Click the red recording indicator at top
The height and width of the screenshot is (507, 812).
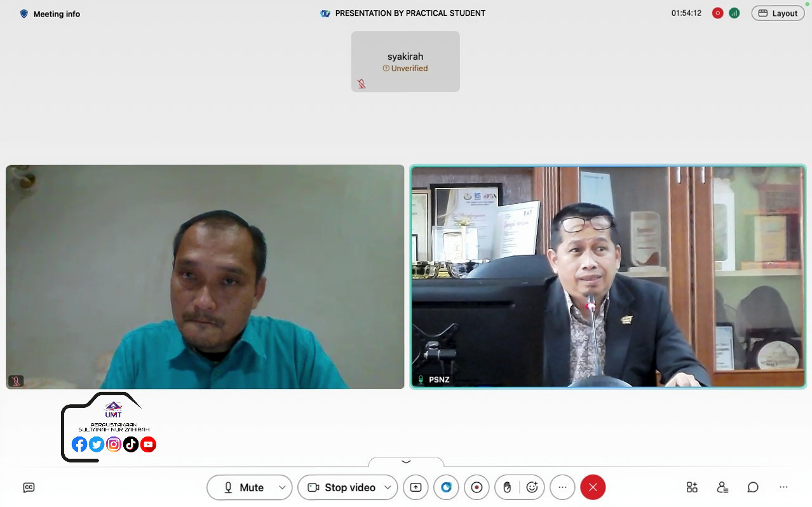tap(717, 13)
